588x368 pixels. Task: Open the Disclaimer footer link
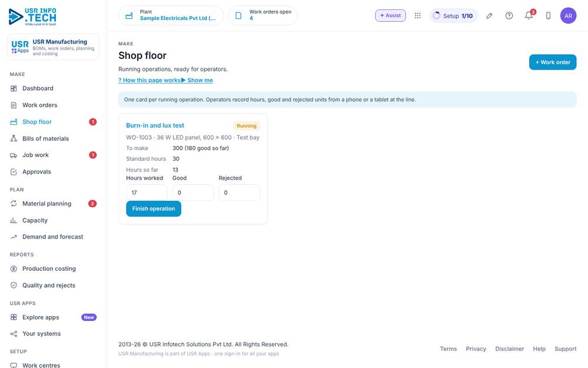(509, 349)
